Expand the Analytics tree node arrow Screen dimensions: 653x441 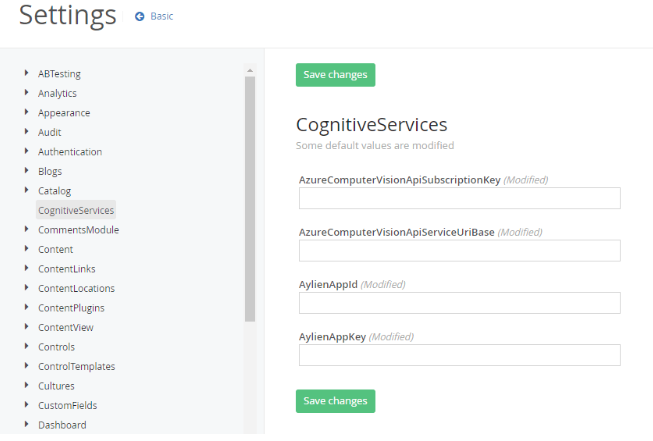coord(27,92)
